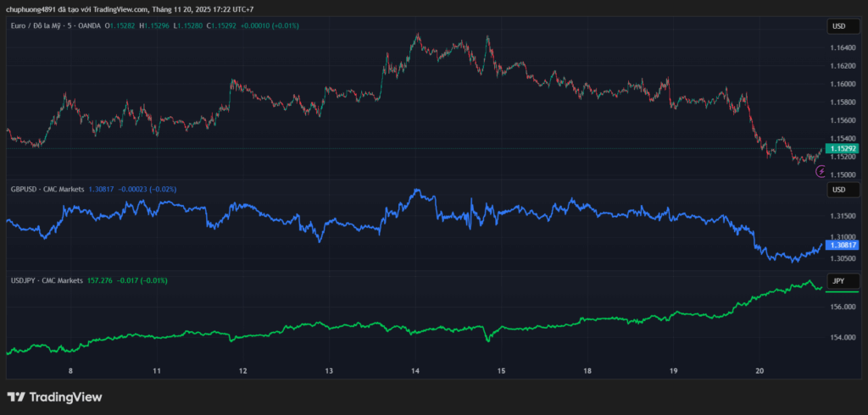This screenshot has width=868, height=415.
Task: Open the USD currency selector on GBPUSD pane
Action: click(x=838, y=190)
